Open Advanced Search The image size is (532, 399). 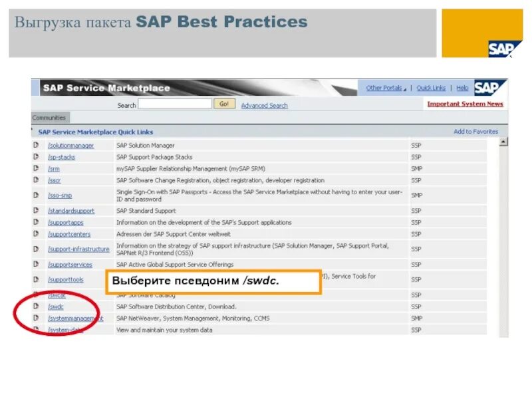[264, 106]
